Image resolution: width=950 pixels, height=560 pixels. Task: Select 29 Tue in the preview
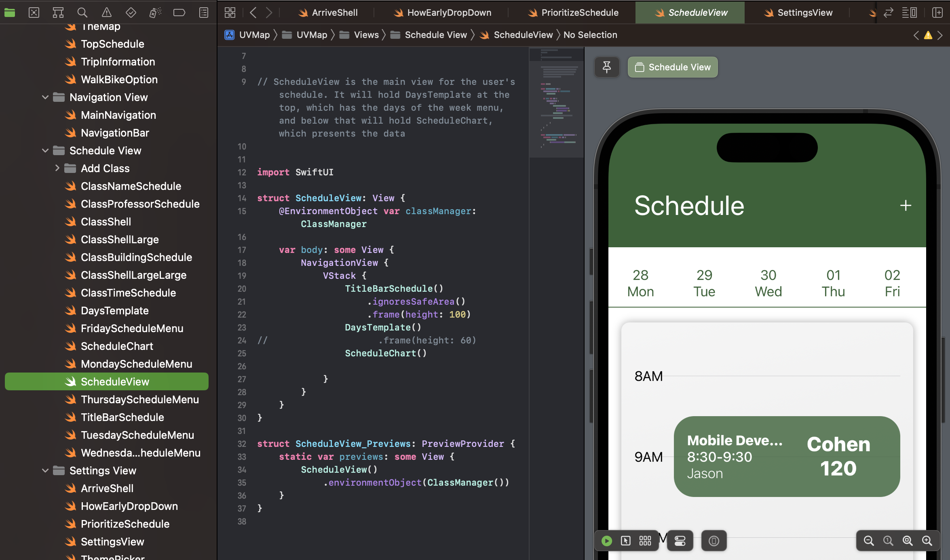coord(704,283)
